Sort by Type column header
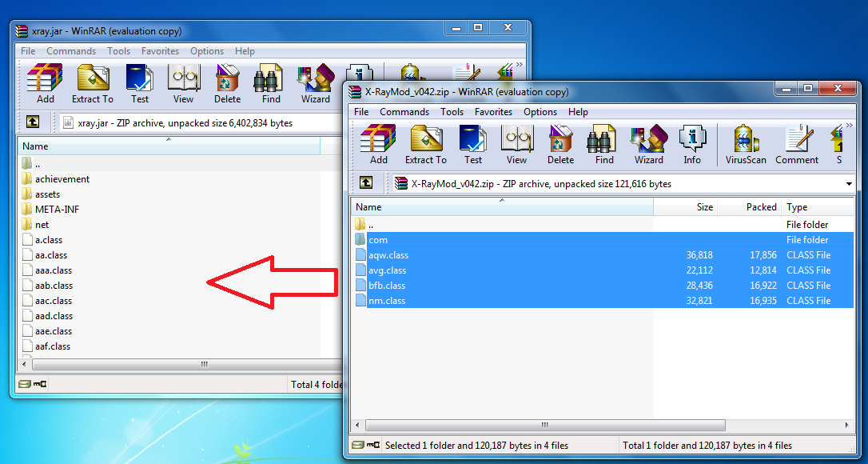Screen dimensions: 868x464 point(818,206)
